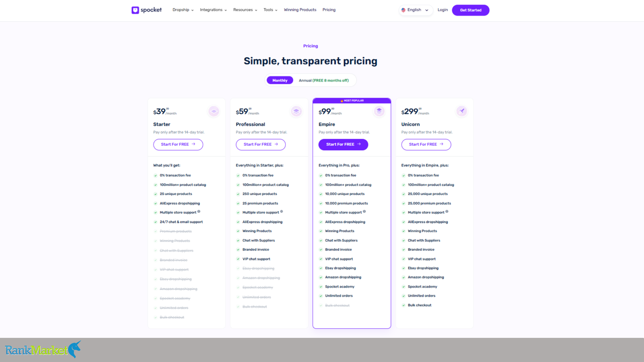The image size is (644, 362).
Task: Click the RankMarket unicorn logo
Action: [43, 349]
